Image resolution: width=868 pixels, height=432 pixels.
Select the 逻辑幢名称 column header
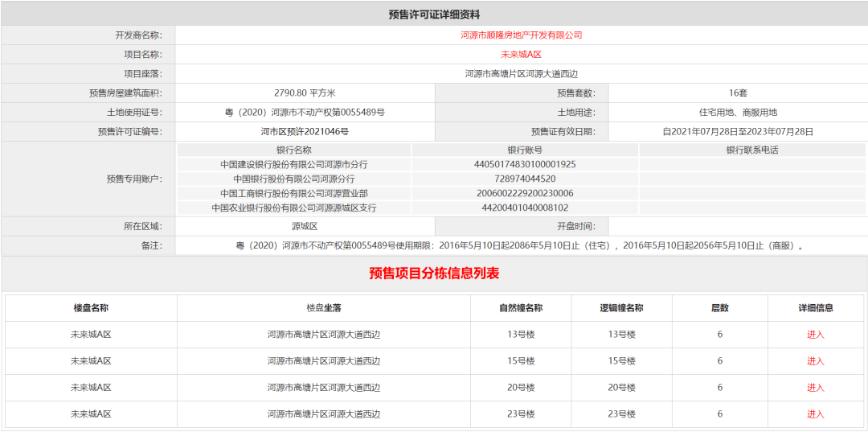[x=621, y=308]
